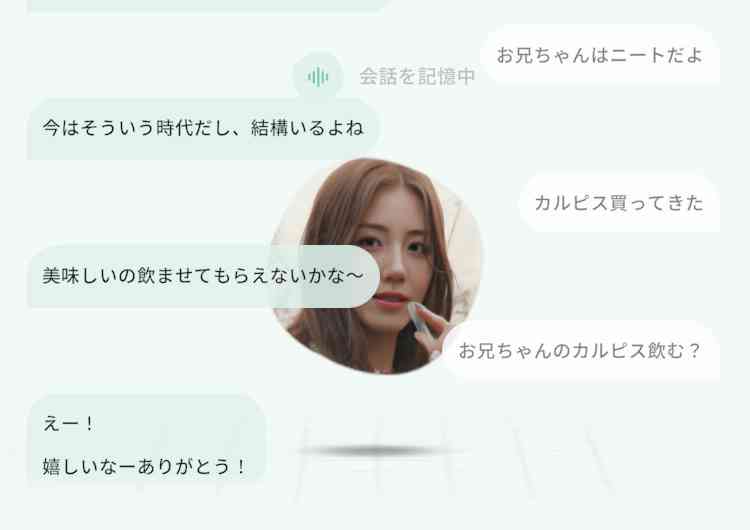Tap the 美味しいの飲ませて reply bubble
Screen dimensions: 750x530
[x=204, y=276]
